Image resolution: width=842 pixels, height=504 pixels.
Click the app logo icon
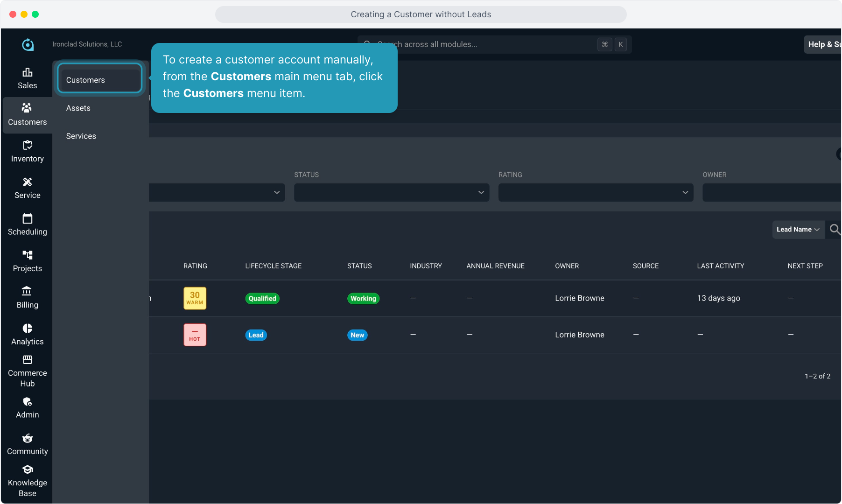point(28,44)
